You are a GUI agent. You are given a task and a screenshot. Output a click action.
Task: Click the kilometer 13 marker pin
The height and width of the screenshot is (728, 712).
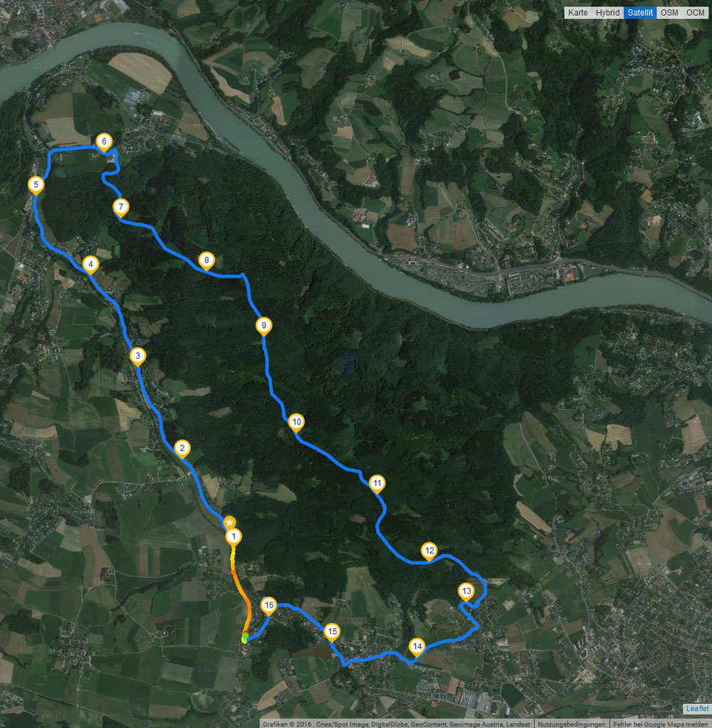pyautogui.click(x=466, y=591)
